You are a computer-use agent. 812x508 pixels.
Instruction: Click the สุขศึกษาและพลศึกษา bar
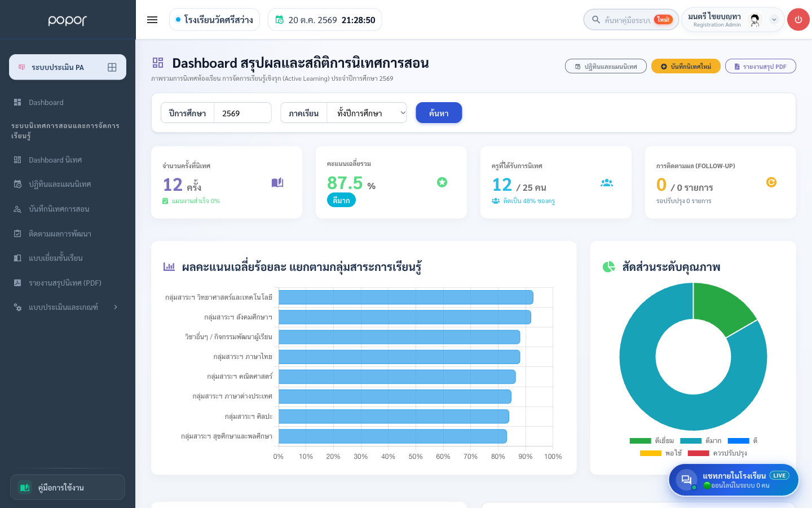click(x=393, y=436)
